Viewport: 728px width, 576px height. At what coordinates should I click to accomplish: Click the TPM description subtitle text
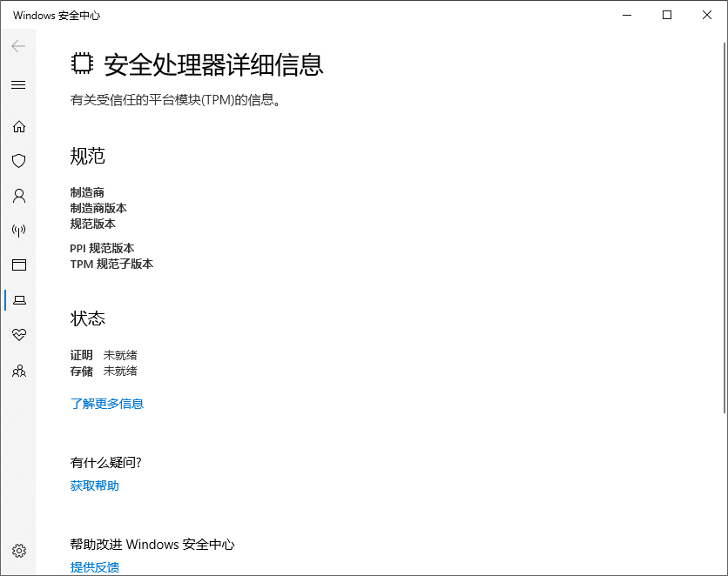176,100
